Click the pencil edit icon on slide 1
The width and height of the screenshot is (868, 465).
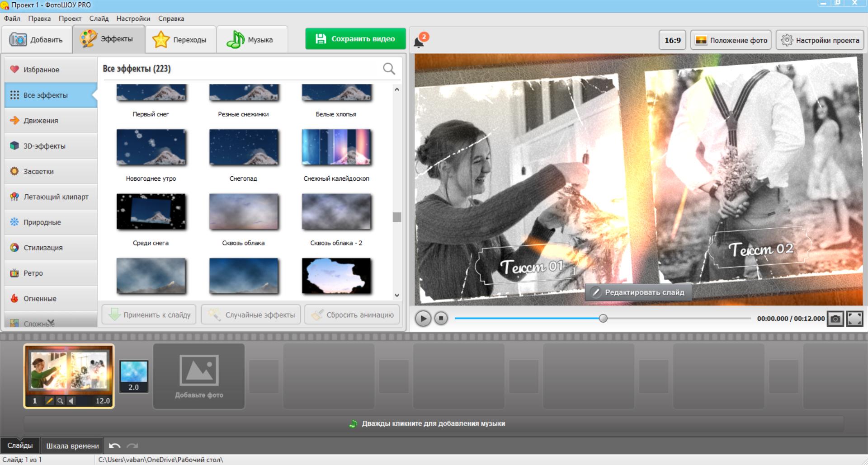(49, 401)
